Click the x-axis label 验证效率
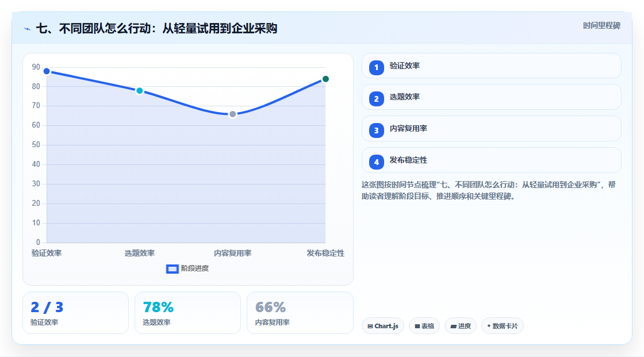644x357 pixels. pos(47,254)
